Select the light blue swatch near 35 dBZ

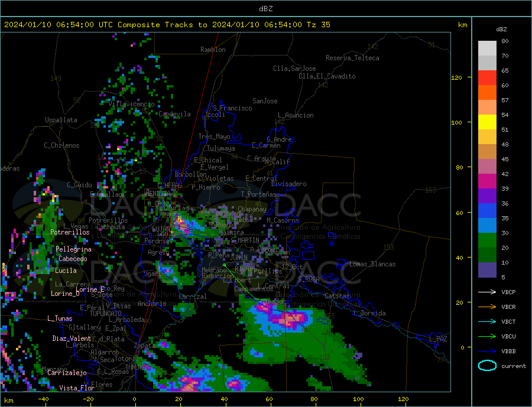pyautogui.click(x=487, y=225)
